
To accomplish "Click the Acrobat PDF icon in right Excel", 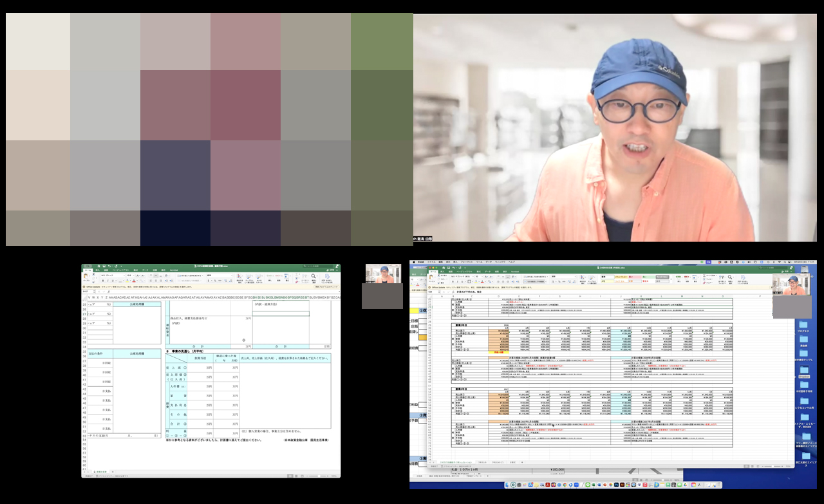I will (743, 279).
